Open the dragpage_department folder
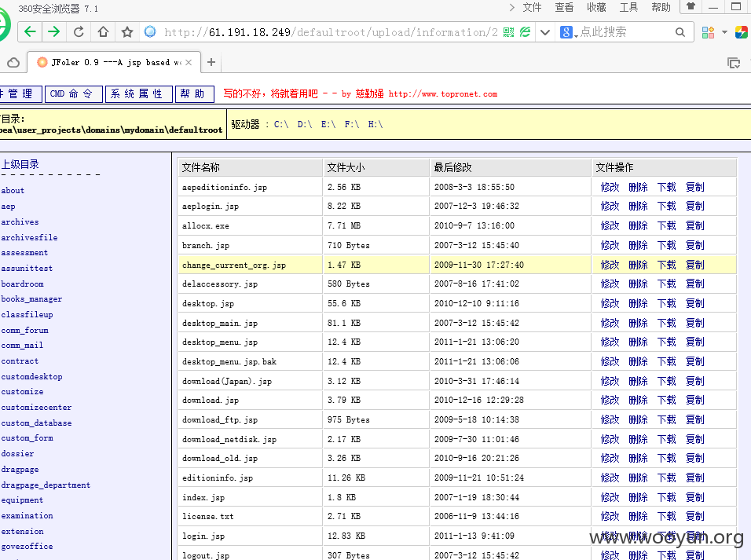This screenshot has width=751, height=560. (x=46, y=485)
